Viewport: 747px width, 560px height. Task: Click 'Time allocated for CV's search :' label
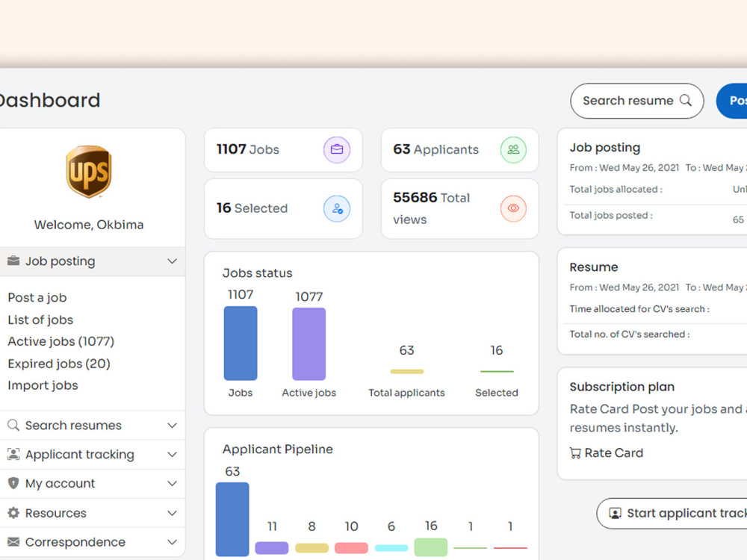coord(640,309)
